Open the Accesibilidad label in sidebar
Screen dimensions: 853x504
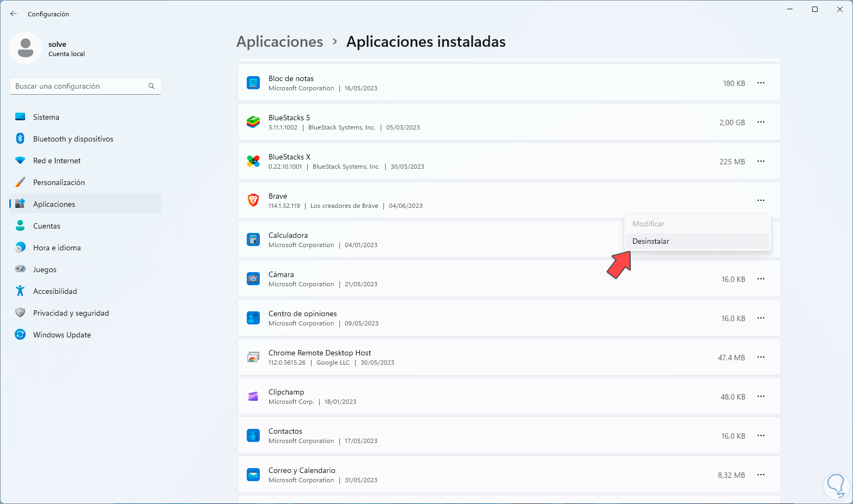point(55,291)
